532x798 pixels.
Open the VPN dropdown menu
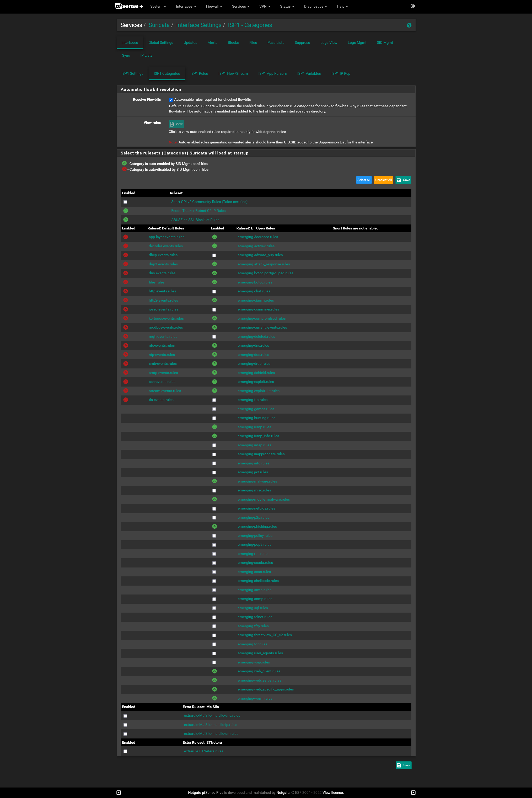tap(265, 7)
